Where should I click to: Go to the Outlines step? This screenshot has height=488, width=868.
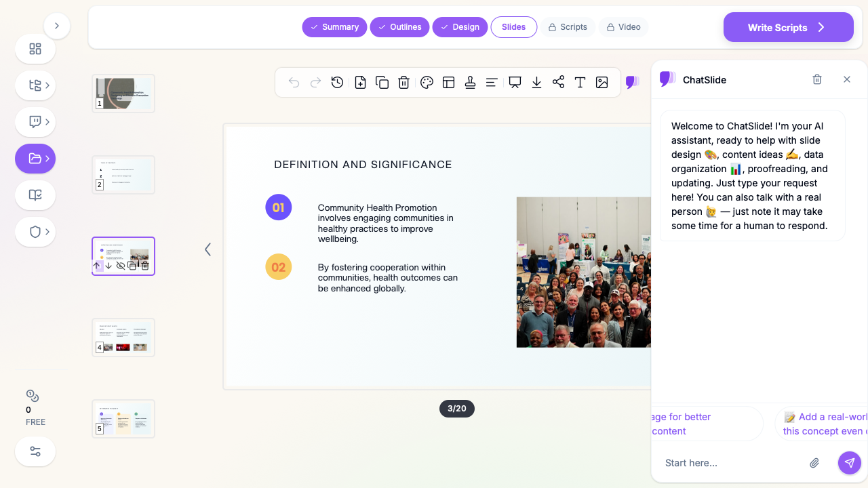click(x=399, y=27)
